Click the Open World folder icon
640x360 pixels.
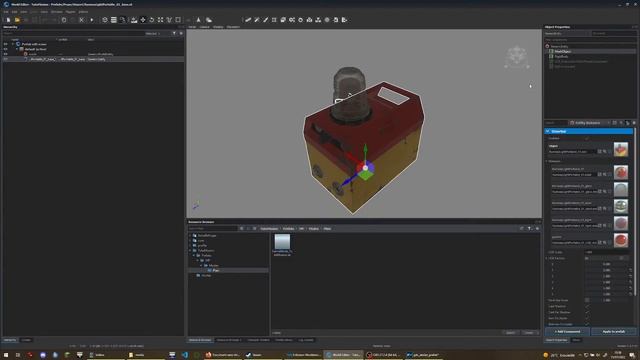(17, 20)
